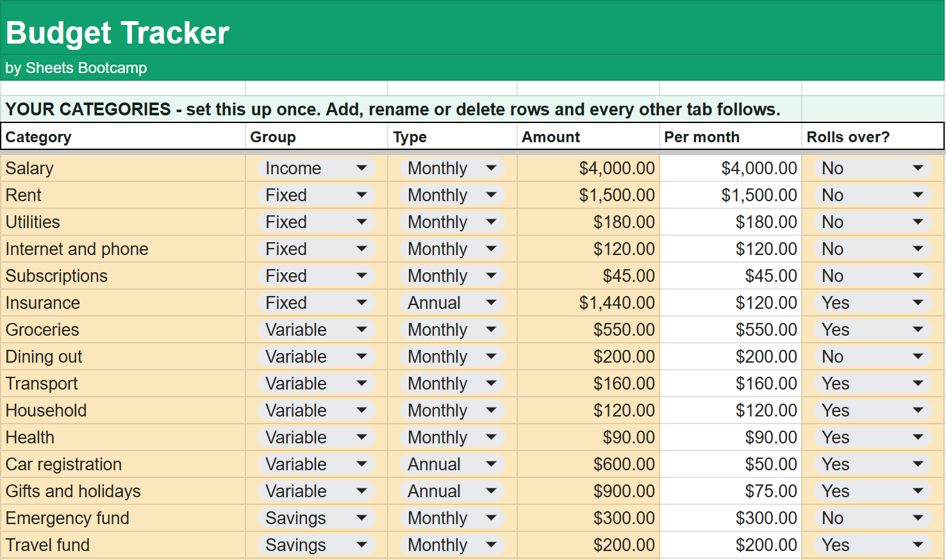946x560 pixels.
Task: Open Group dropdown for Groceries row
Action: (x=317, y=329)
